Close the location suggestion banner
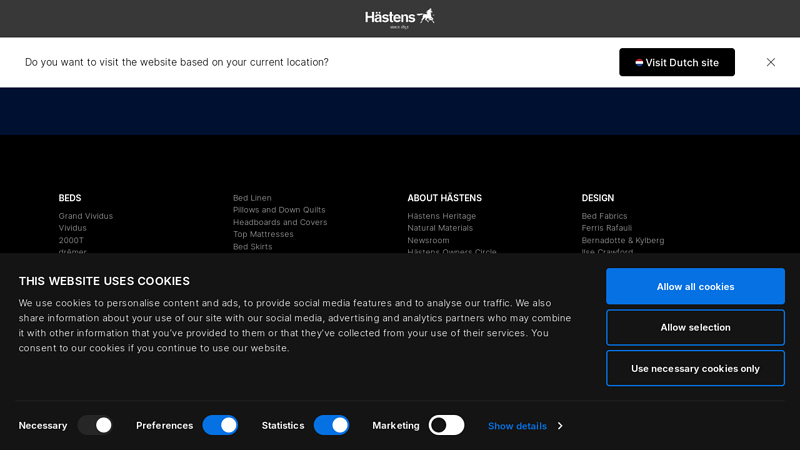The image size is (800, 450). (770, 62)
